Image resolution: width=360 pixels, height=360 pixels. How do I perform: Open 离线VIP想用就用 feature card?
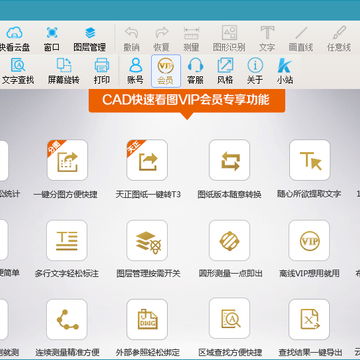pos(309,240)
